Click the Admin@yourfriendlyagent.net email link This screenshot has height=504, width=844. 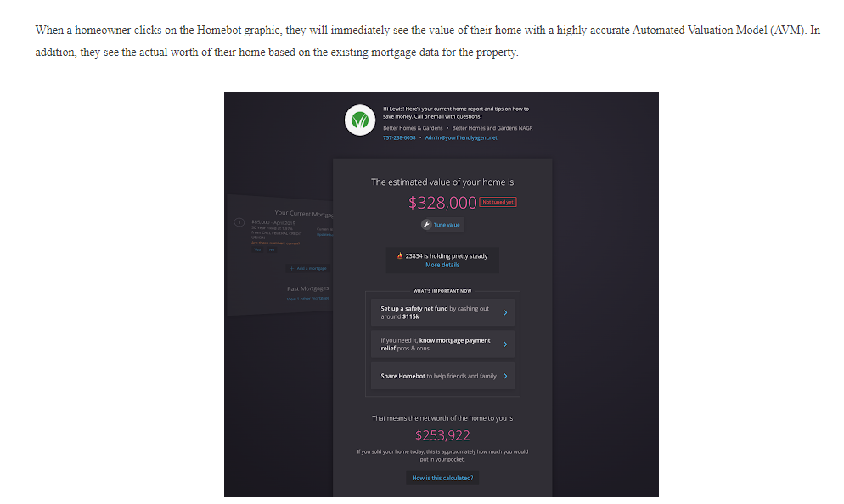pyautogui.click(x=461, y=137)
